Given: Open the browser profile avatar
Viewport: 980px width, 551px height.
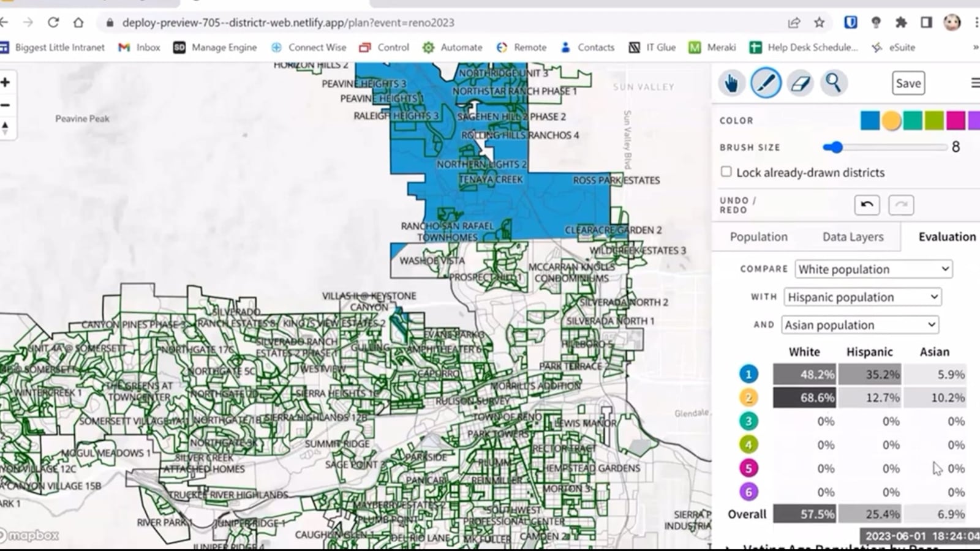Looking at the screenshot, I should tap(952, 23).
